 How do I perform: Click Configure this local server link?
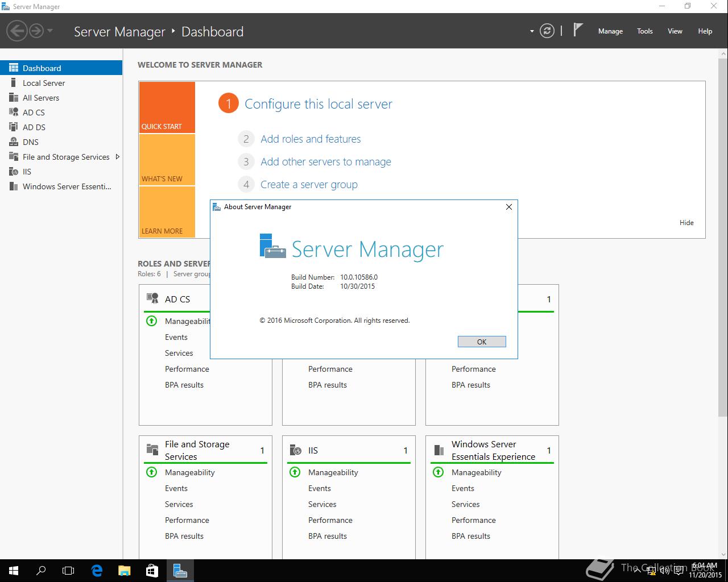pyautogui.click(x=318, y=104)
